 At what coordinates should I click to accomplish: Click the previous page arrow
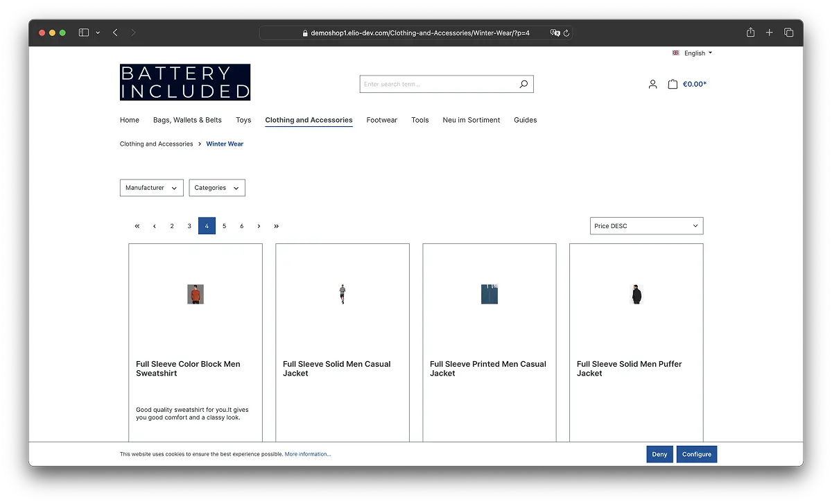pos(154,225)
